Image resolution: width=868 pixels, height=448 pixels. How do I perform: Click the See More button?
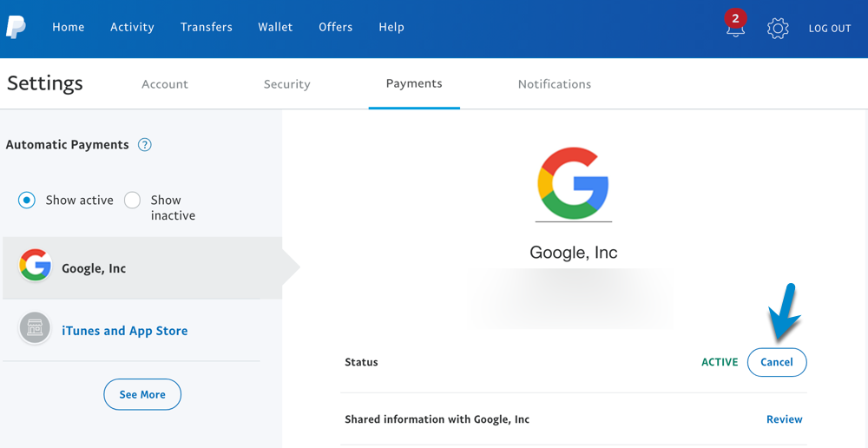(142, 394)
